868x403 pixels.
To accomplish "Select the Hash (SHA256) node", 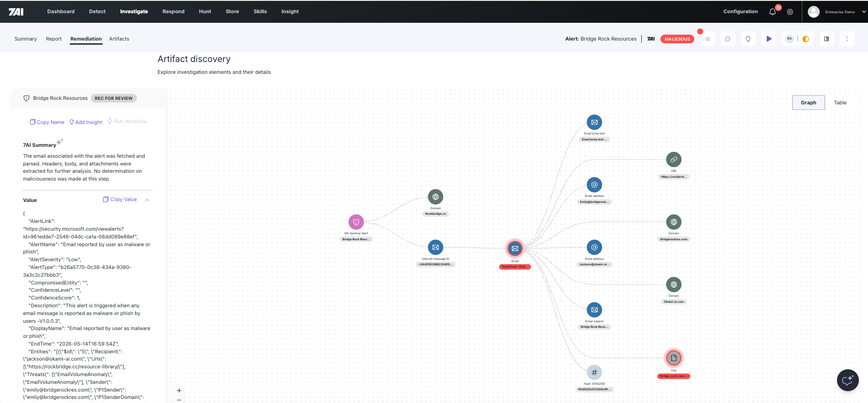I will tap(594, 372).
